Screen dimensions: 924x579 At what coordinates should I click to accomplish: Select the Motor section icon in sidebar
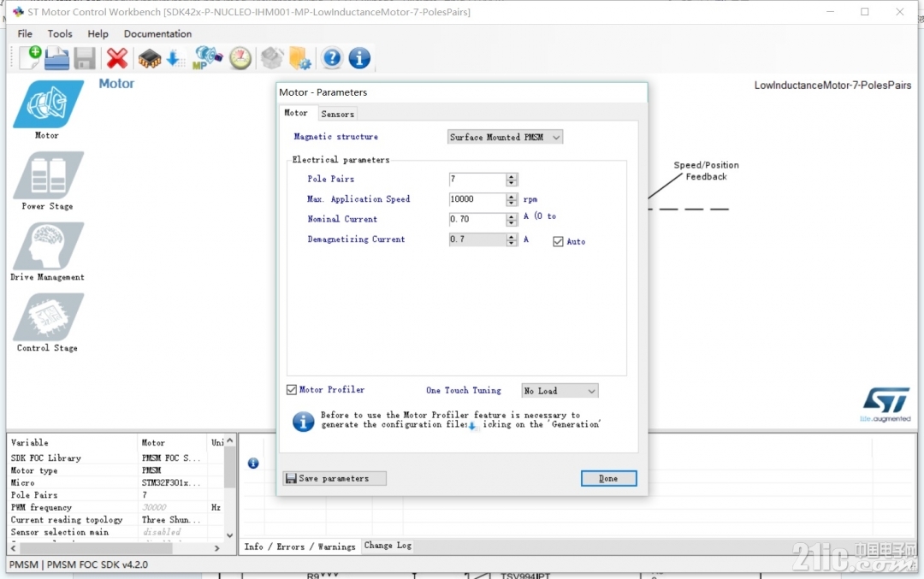pyautogui.click(x=48, y=103)
